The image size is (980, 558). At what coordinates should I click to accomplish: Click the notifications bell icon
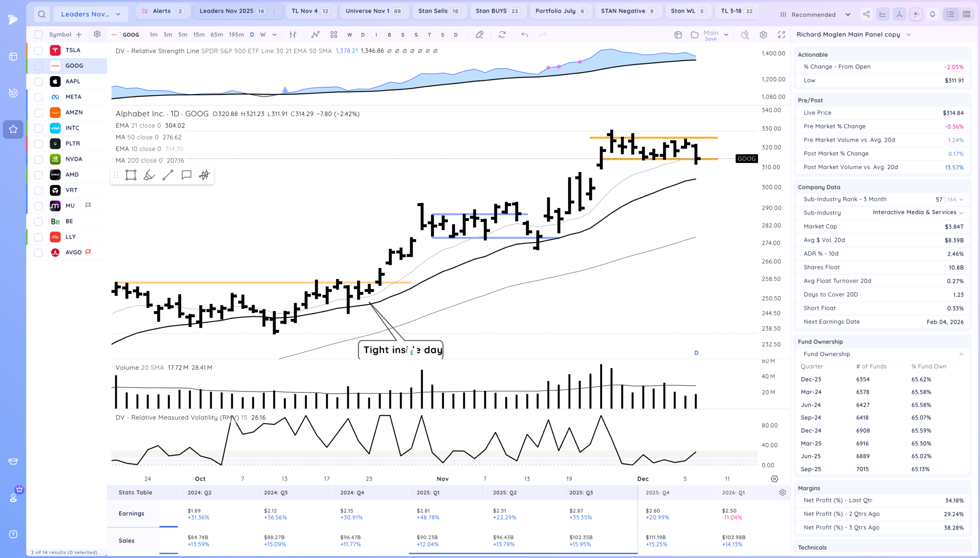(x=932, y=15)
